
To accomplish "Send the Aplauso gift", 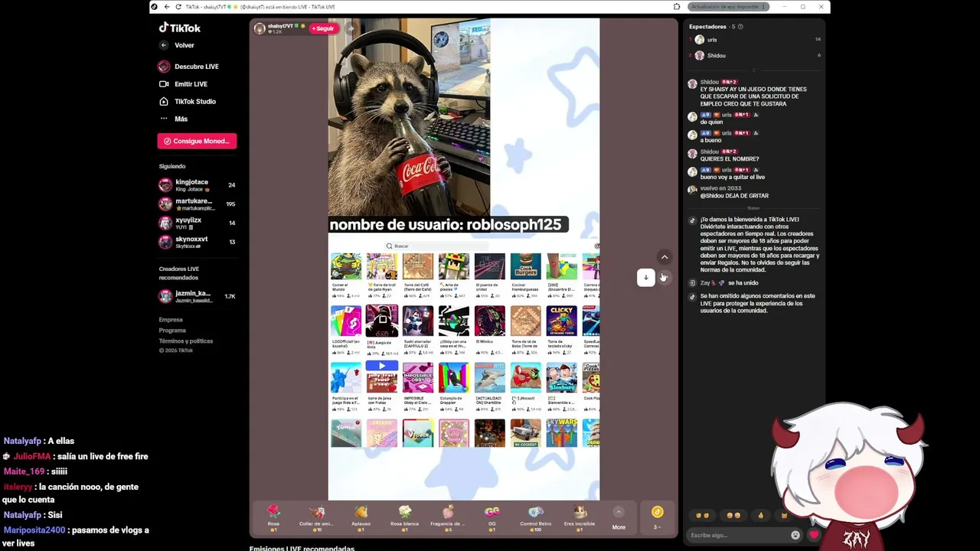I will 361,517.
